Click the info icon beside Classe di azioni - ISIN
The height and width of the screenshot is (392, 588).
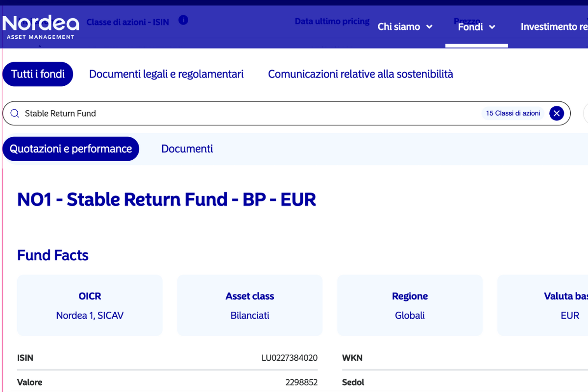pos(183,20)
